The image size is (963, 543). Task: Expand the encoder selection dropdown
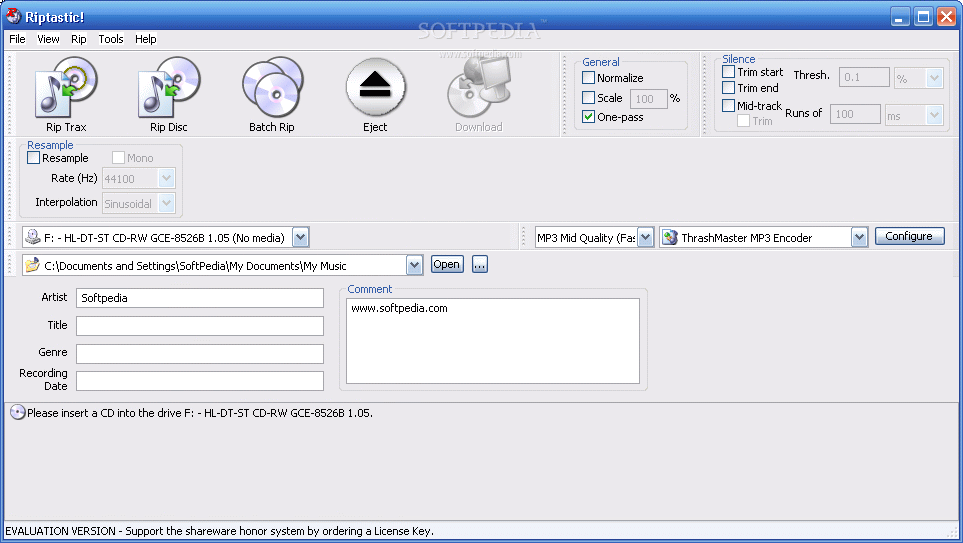(859, 237)
